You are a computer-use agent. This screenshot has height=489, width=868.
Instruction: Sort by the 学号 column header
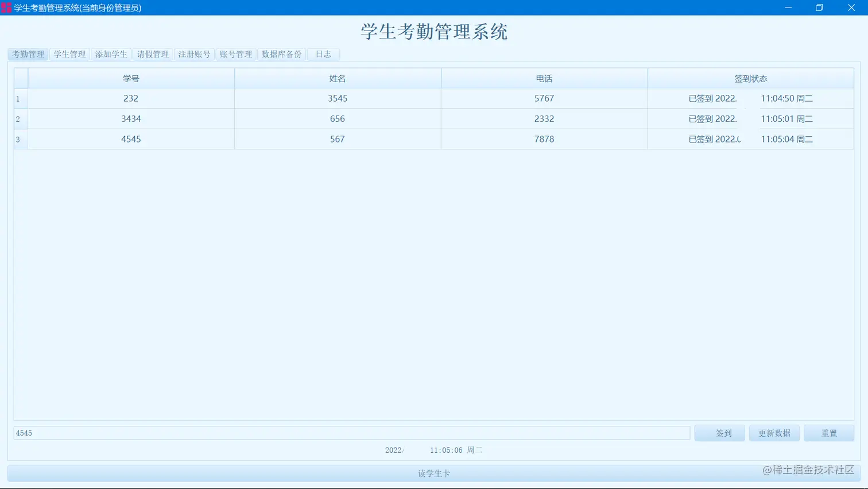coord(131,78)
